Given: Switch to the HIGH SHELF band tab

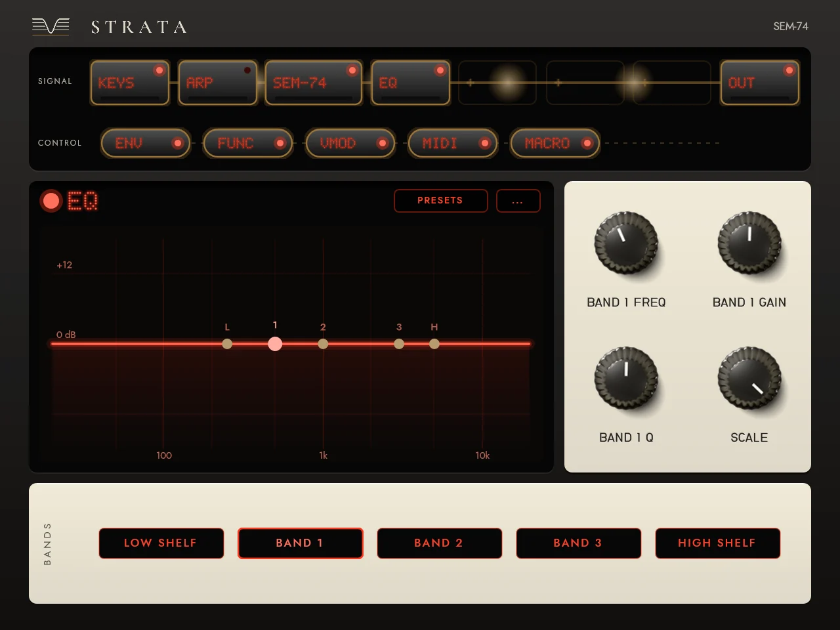Looking at the screenshot, I should (718, 543).
